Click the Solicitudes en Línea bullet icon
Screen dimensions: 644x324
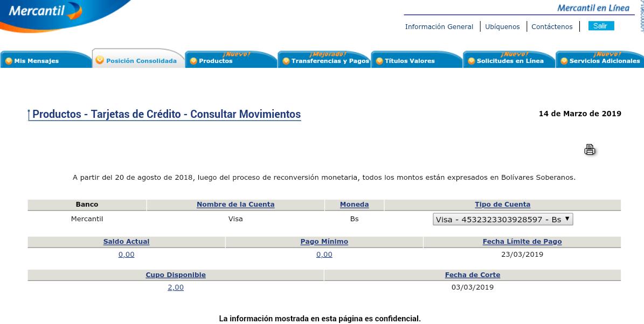[x=472, y=61]
